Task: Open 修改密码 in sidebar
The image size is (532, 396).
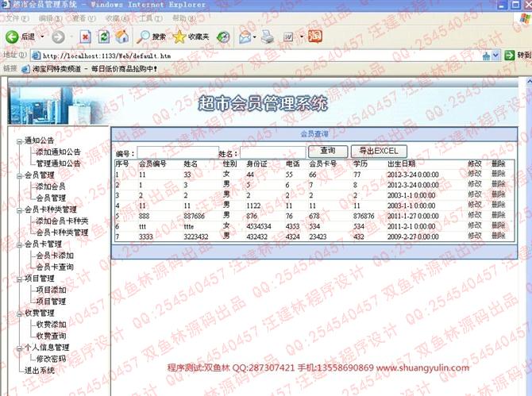Action: coord(51,359)
